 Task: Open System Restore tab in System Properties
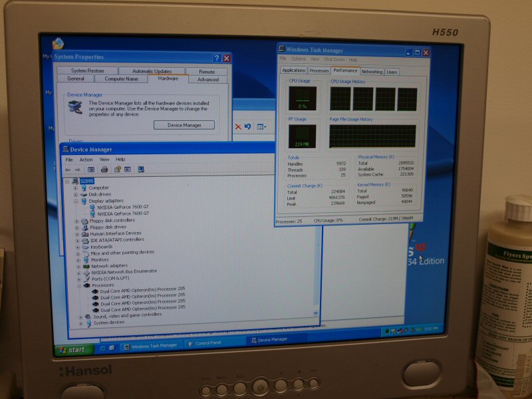88,70
